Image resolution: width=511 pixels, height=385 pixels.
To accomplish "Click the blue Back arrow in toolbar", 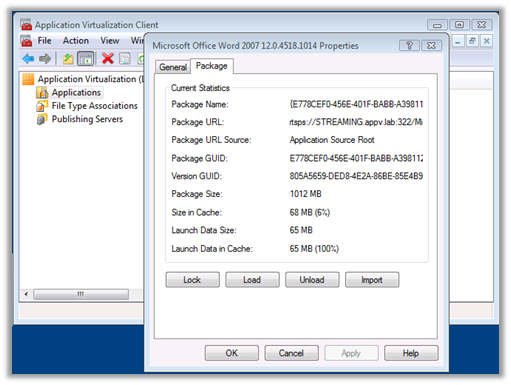I will 28,59.
